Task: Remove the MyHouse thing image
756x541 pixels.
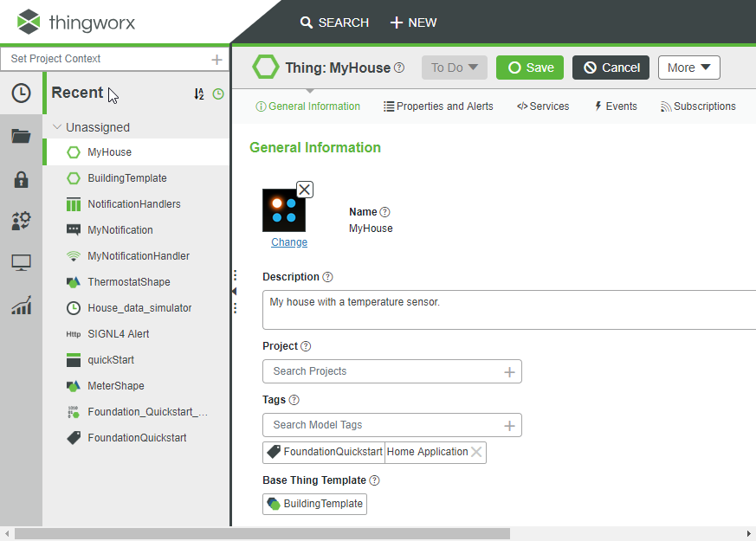Action: pyautogui.click(x=304, y=190)
